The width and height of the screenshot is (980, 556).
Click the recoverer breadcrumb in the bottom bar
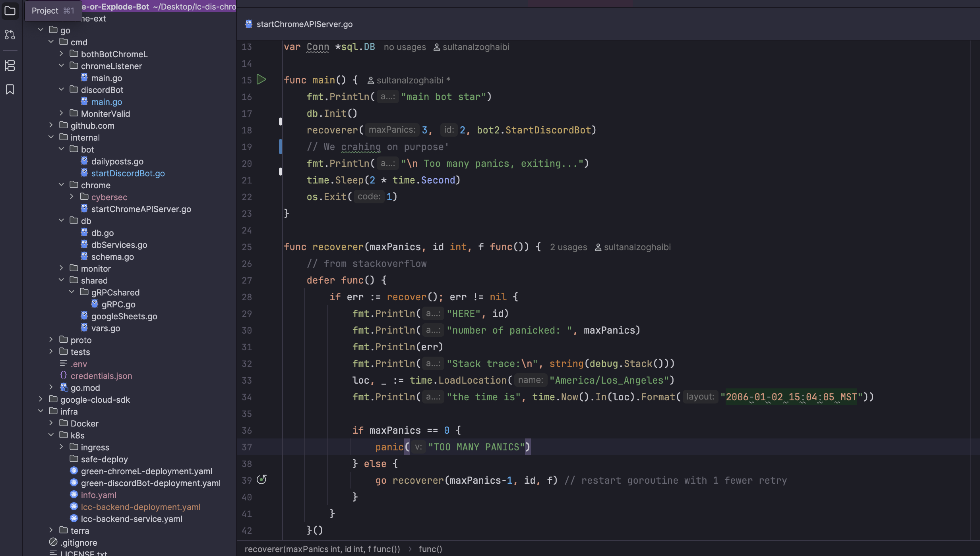[x=322, y=549]
